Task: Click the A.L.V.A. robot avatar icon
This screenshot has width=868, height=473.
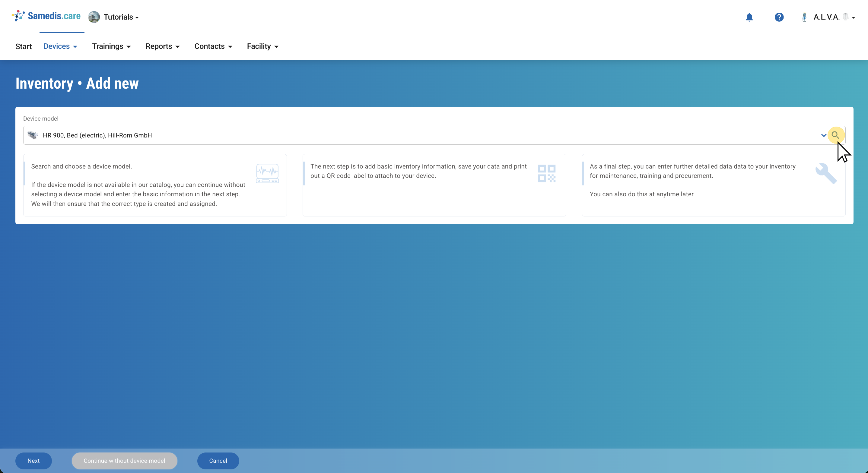Action: click(x=804, y=17)
